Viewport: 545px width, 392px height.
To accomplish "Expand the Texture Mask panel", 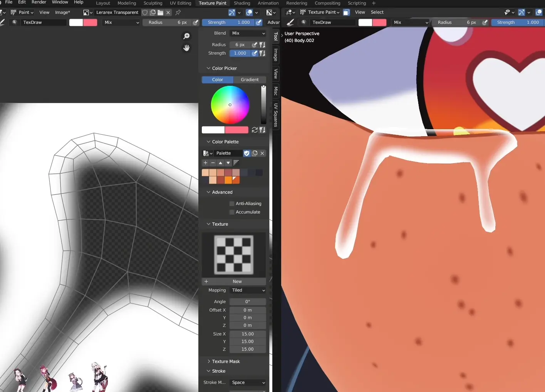I will pyautogui.click(x=225, y=362).
